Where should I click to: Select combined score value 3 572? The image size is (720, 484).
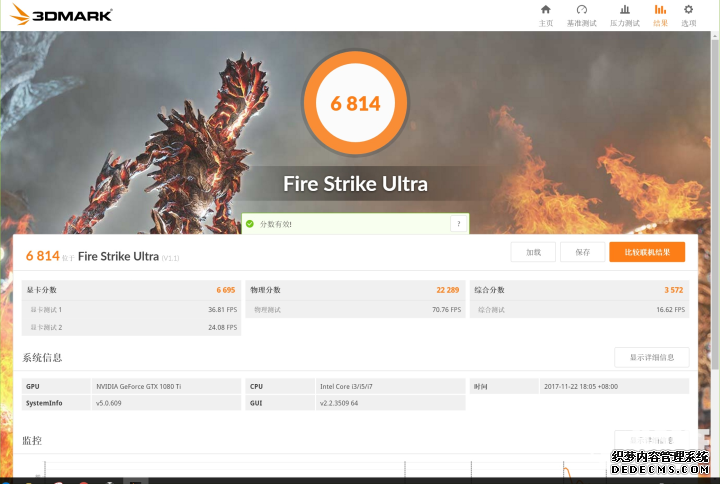point(674,290)
